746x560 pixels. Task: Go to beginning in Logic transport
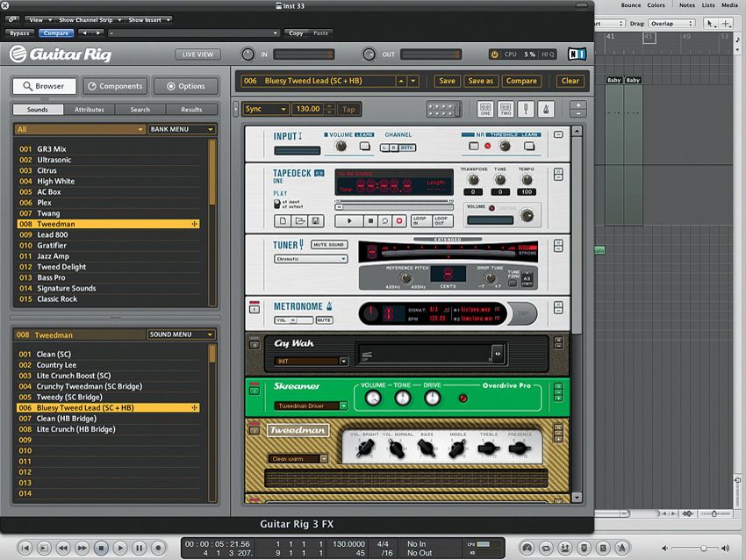[25, 548]
